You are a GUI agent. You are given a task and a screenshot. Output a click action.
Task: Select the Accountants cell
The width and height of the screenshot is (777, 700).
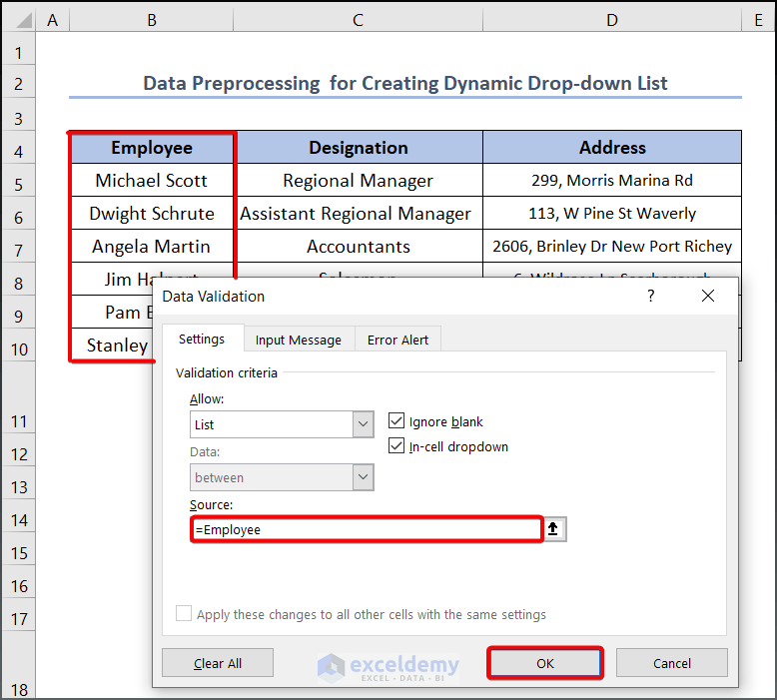click(359, 247)
